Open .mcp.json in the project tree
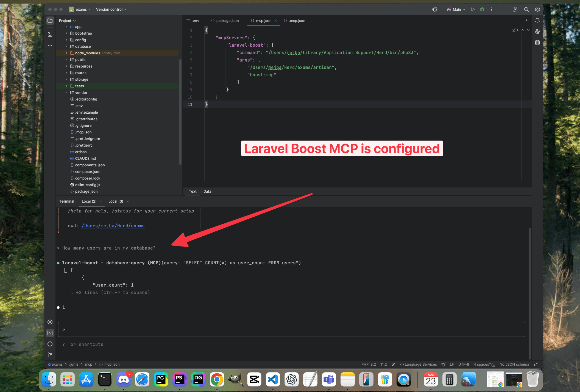580x392 pixels. [83, 132]
